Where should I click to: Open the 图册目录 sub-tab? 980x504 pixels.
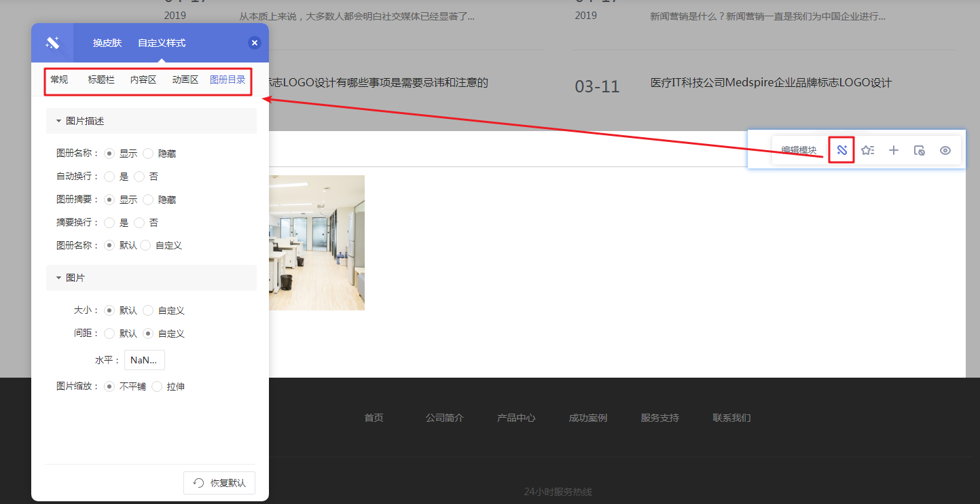tap(228, 80)
